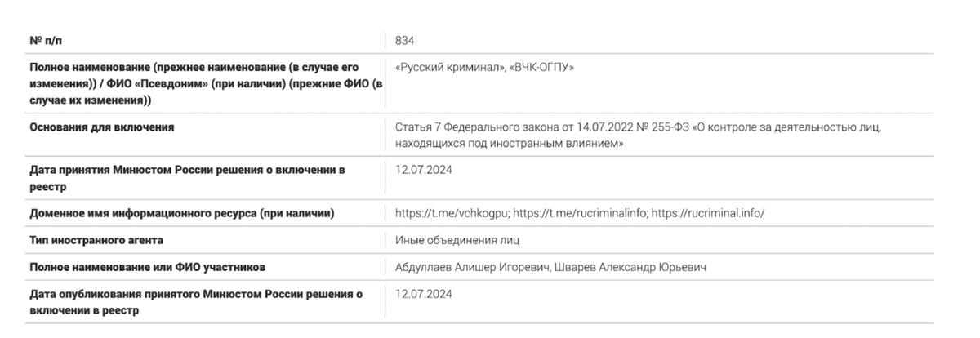The image size is (980, 338).
Task: Click the registry number 834
Action: [x=405, y=40]
